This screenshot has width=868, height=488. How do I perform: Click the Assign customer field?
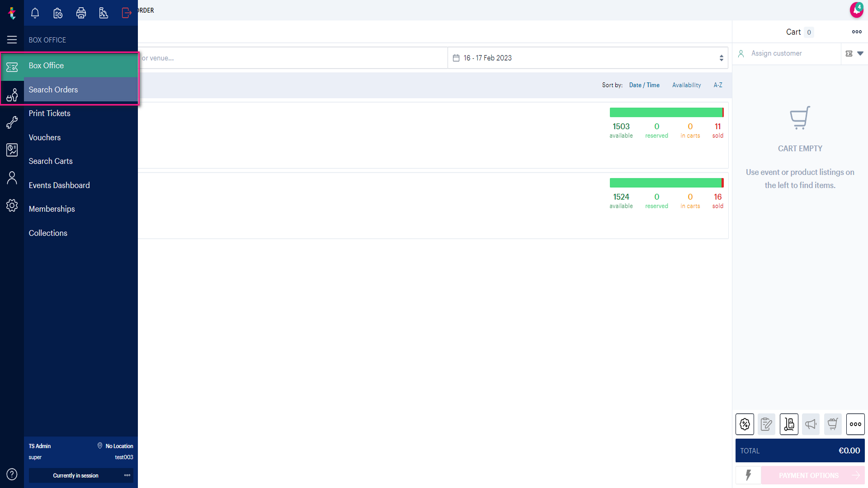[x=787, y=53]
